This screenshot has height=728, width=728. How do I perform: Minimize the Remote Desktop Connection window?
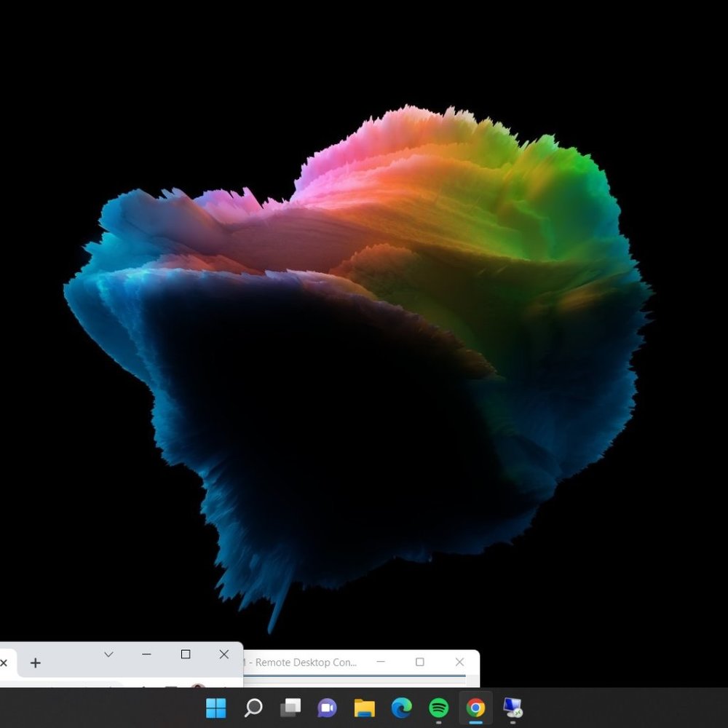tap(380, 662)
